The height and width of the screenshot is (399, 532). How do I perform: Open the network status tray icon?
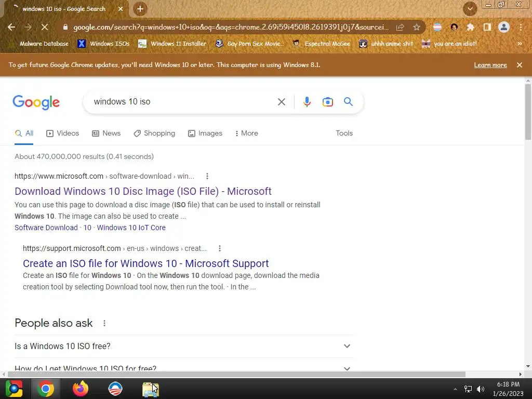click(x=468, y=389)
